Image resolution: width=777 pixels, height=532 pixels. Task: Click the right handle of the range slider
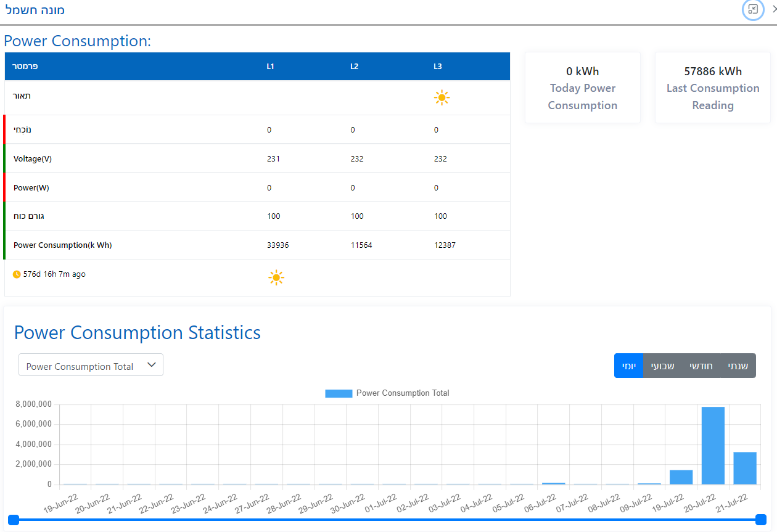coord(760,520)
